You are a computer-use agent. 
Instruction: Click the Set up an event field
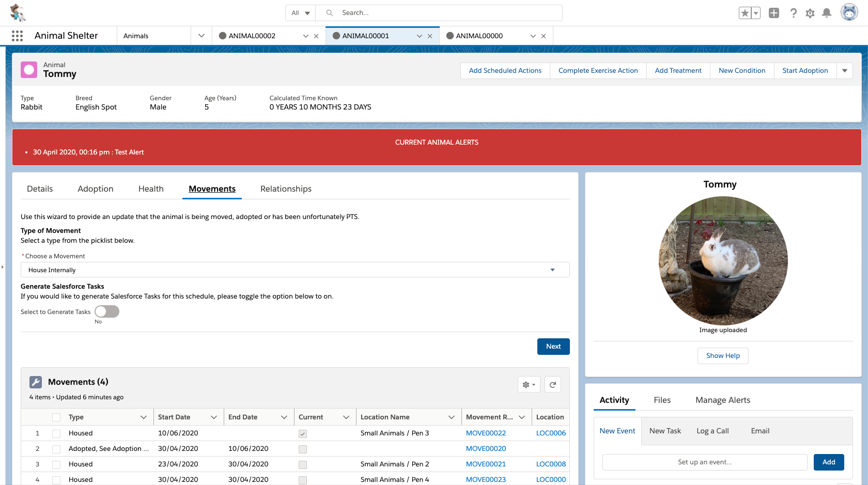tap(704, 462)
